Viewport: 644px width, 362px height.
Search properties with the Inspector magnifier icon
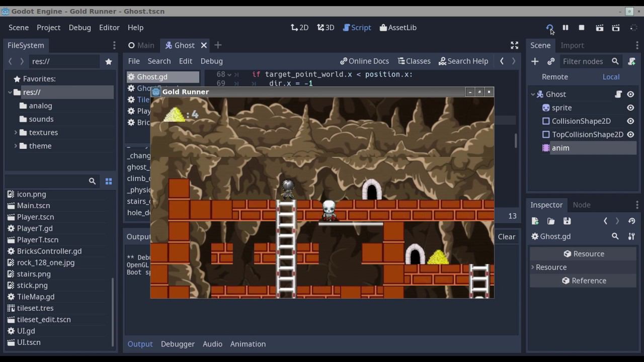(615, 236)
